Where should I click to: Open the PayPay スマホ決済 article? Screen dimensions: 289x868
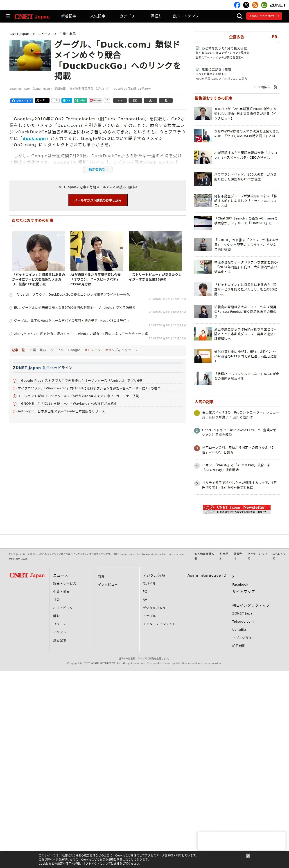point(246,133)
